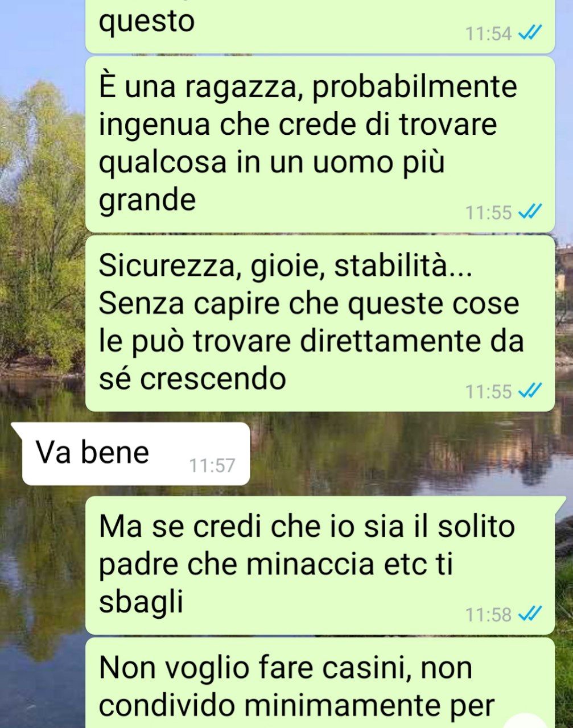Tap the read ticks on the 'È una ragazza' message
573x728 pixels.
click(529, 212)
